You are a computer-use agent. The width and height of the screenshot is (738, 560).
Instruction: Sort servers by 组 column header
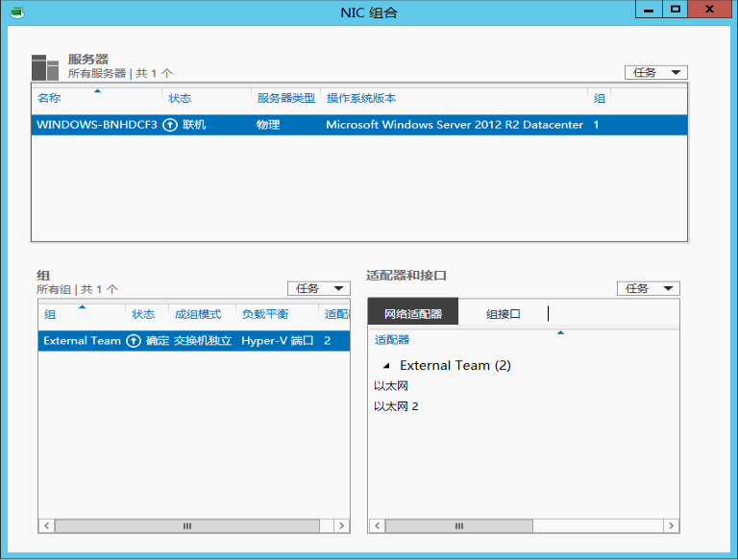[600, 98]
